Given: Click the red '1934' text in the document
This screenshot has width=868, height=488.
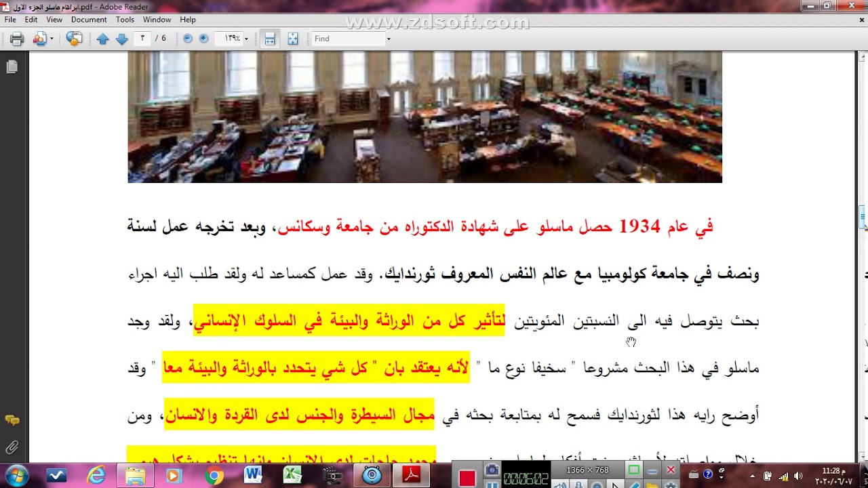Looking at the screenshot, I should pos(639,226).
